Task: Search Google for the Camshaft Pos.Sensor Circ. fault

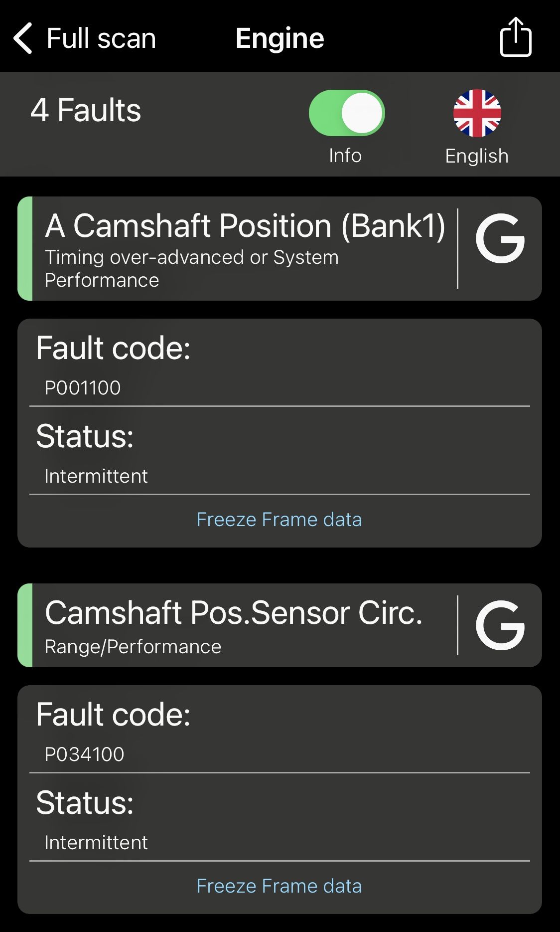Action: click(x=500, y=625)
